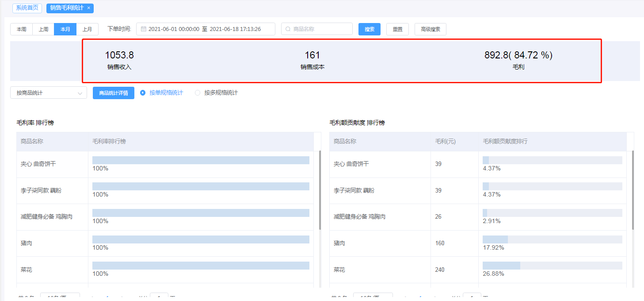Click the end date 2021-06-18 17:13:26
Viewport: 644px width, 301px height.
click(x=235, y=29)
